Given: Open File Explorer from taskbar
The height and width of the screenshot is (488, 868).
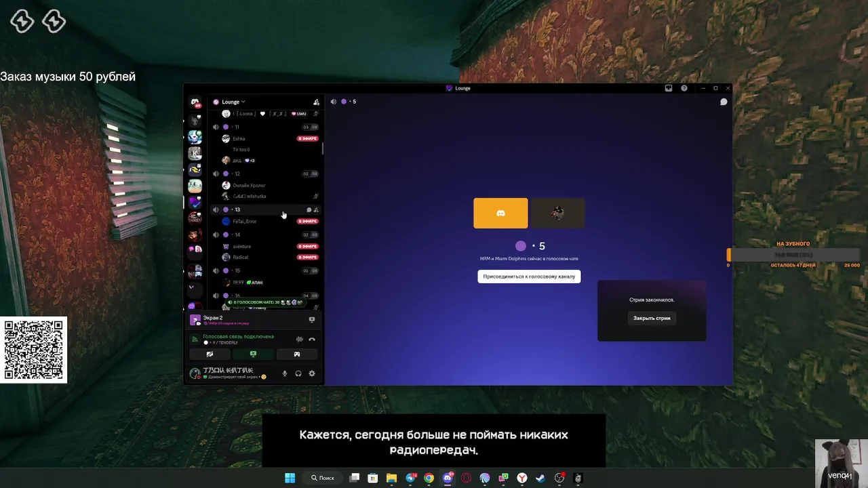Looking at the screenshot, I should (x=391, y=478).
